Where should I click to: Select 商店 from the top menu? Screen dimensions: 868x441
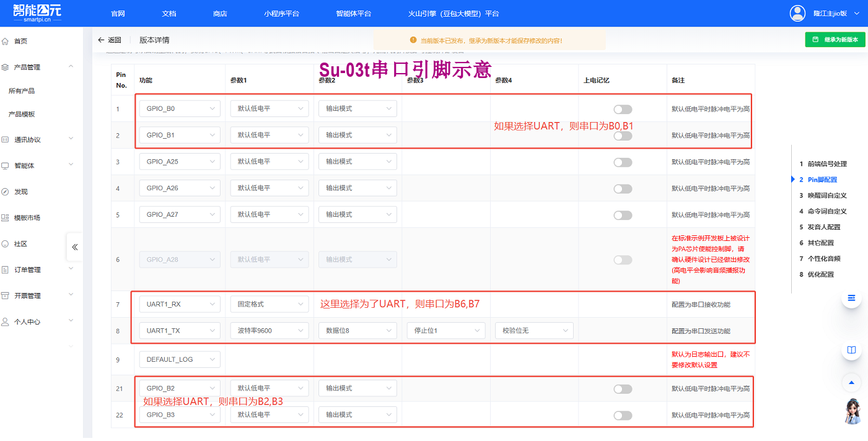pos(220,13)
